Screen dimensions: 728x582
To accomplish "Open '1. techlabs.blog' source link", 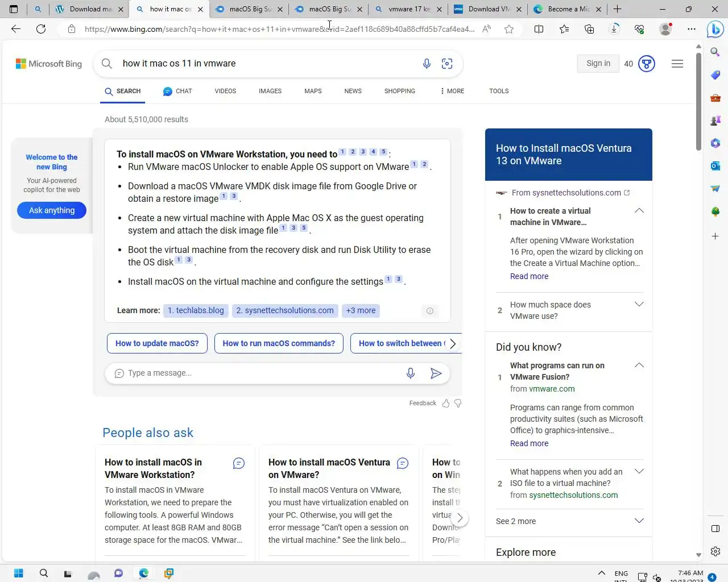I will point(196,311).
